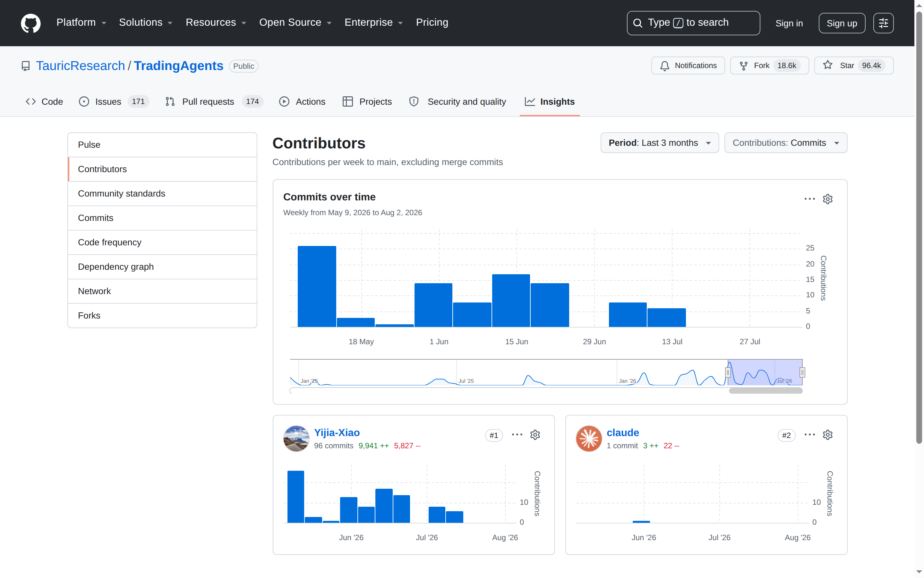Click the gear icon on claude card
The image size is (924, 578).
point(827,435)
